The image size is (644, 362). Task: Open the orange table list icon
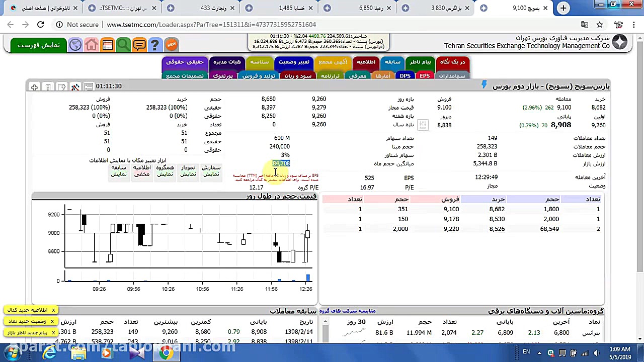tap(107, 45)
